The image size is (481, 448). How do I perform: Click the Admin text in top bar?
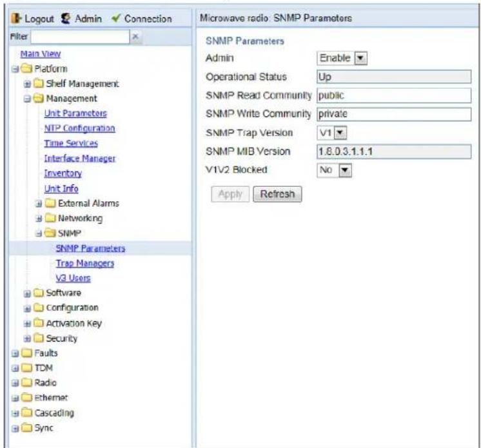pyautogui.click(x=88, y=19)
